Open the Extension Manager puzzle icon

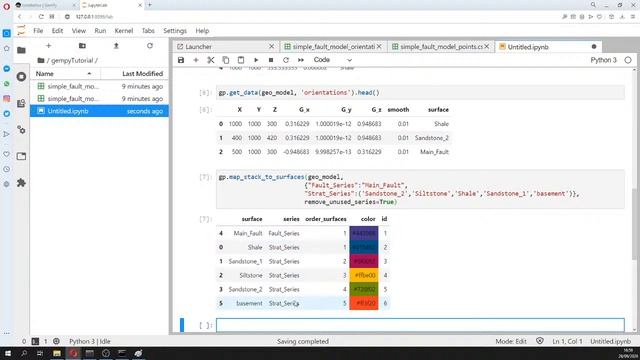[x=21, y=183]
